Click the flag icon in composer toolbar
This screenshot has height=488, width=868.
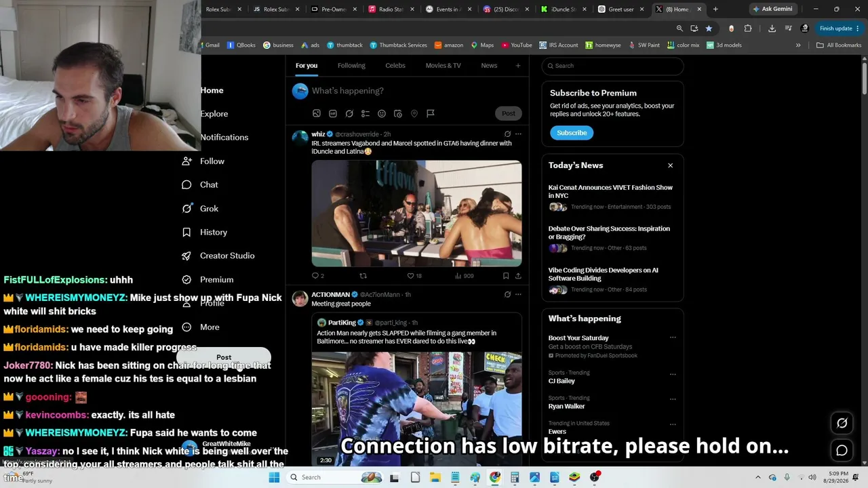point(431,114)
